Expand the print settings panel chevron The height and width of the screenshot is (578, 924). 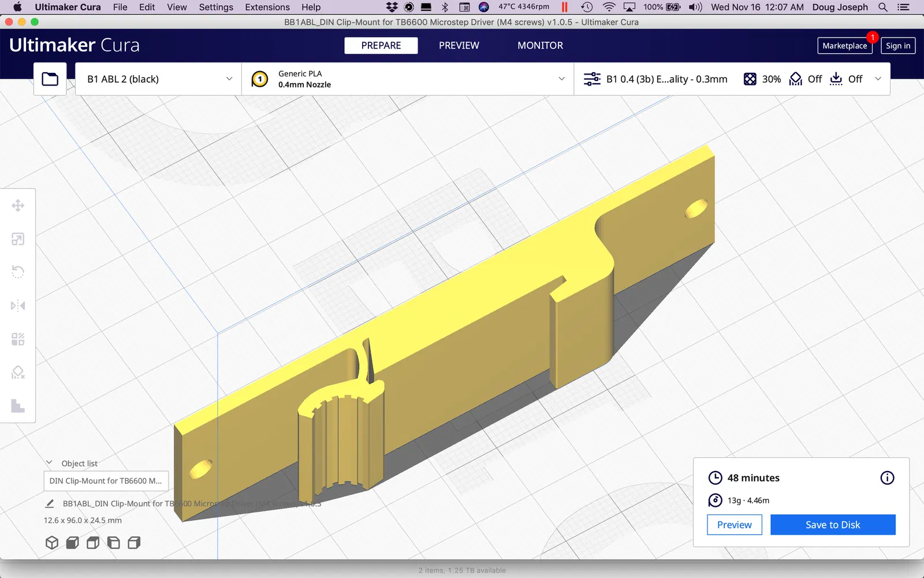click(x=878, y=79)
